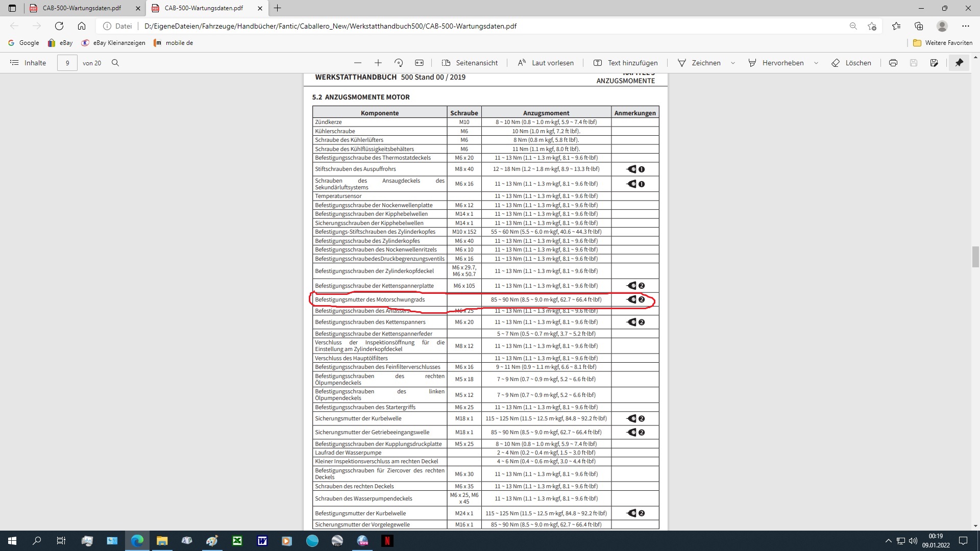This screenshot has height=551, width=980.
Task: Click the vertical scrollbar thumb
Action: 975,257
